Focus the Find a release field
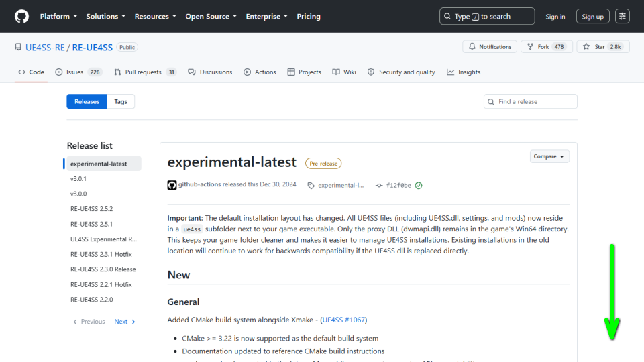The width and height of the screenshot is (644, 362). (530, 101)
